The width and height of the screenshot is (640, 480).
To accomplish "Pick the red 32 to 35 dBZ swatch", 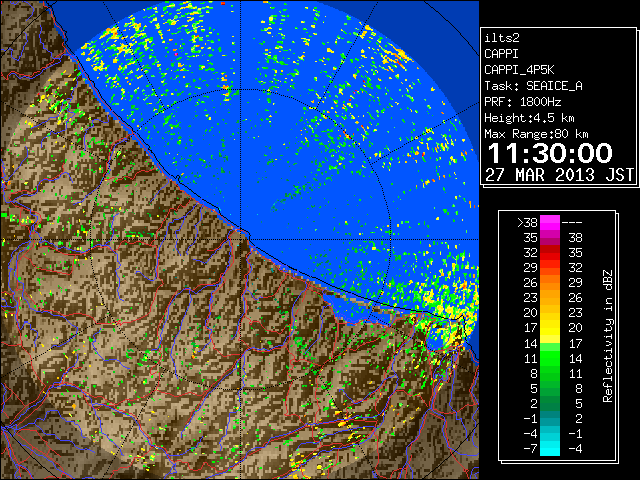I will tap(550, 253).
